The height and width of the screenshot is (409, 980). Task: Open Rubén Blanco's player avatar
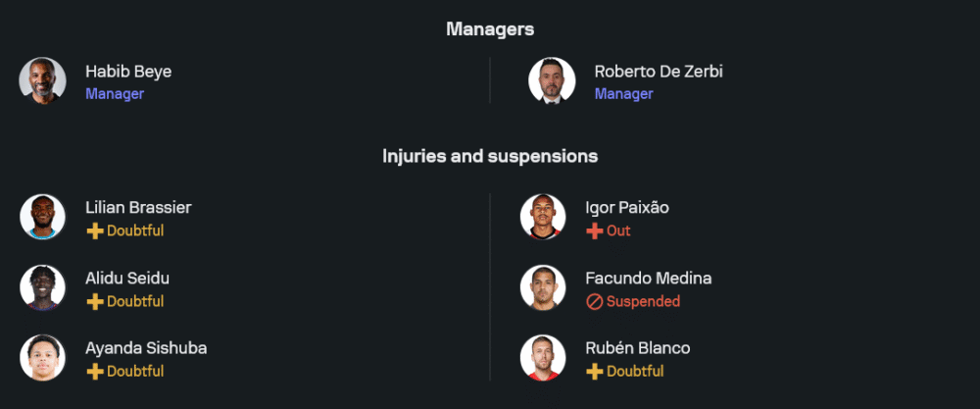click(542, 358)
